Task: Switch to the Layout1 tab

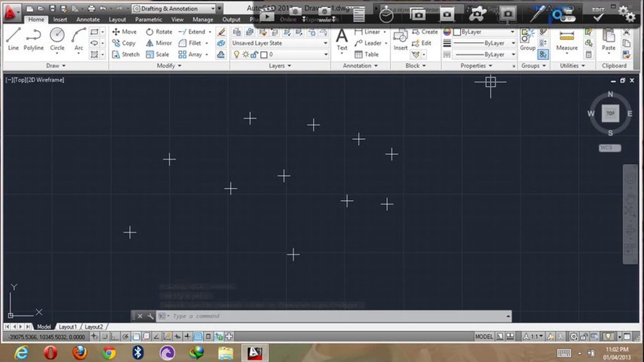Action: pyautogui.click(x=68, y=327)
